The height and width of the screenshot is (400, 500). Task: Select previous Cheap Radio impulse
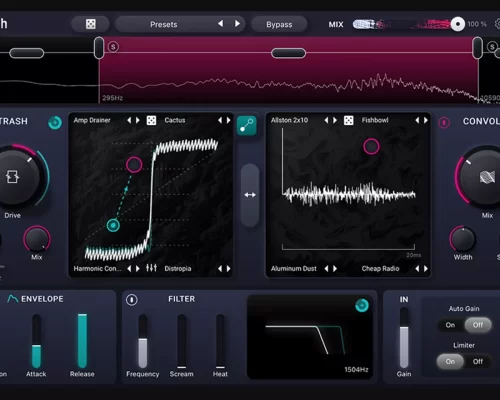pyautogui.click(x=417, y=268)
